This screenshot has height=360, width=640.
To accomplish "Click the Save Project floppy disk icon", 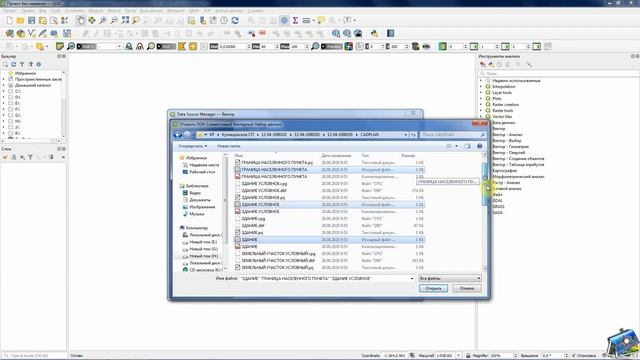I will tap(31, 20).
